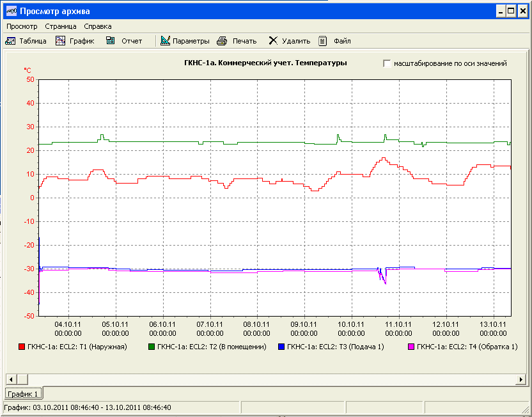This screenshot has height=417, width=532.
Task: Click the Отчет report icon
Action: click(110, 41)
